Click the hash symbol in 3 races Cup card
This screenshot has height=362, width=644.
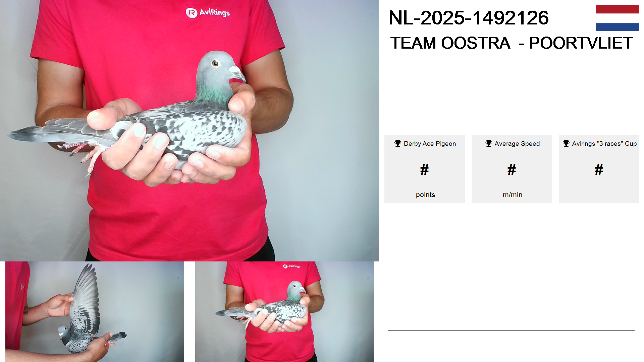[599, 170]
